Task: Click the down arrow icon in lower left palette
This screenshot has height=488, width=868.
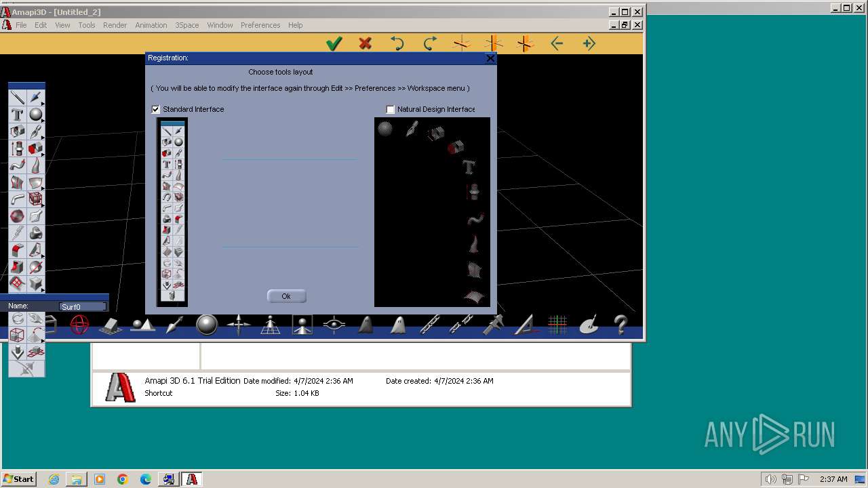Action: coord(18,352)
